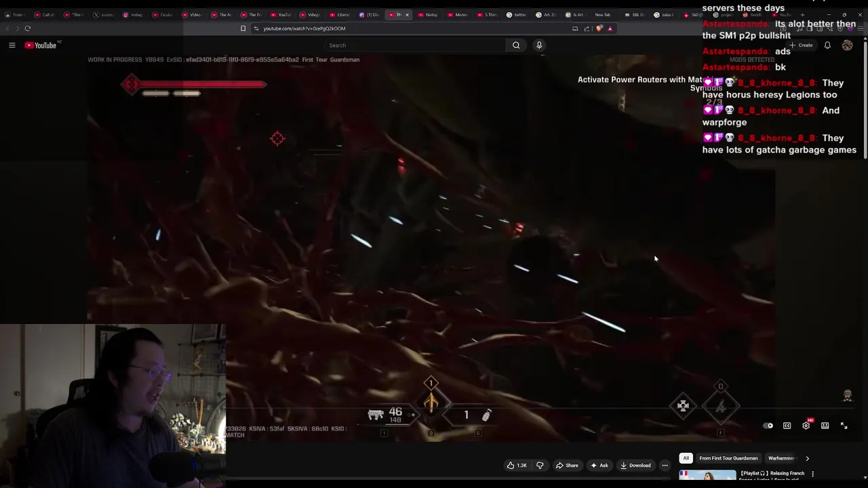Click the browser address bar URL
Viewport: 868px width, 488px height.
(x=304, y=28)
